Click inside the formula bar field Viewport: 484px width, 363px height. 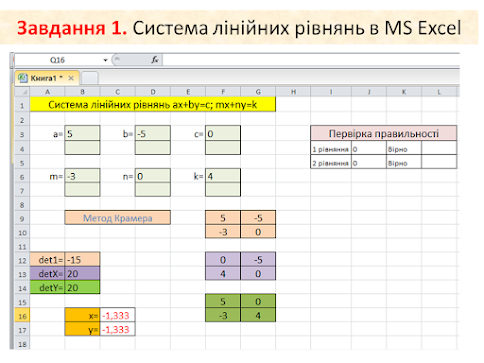pos(311,60)
